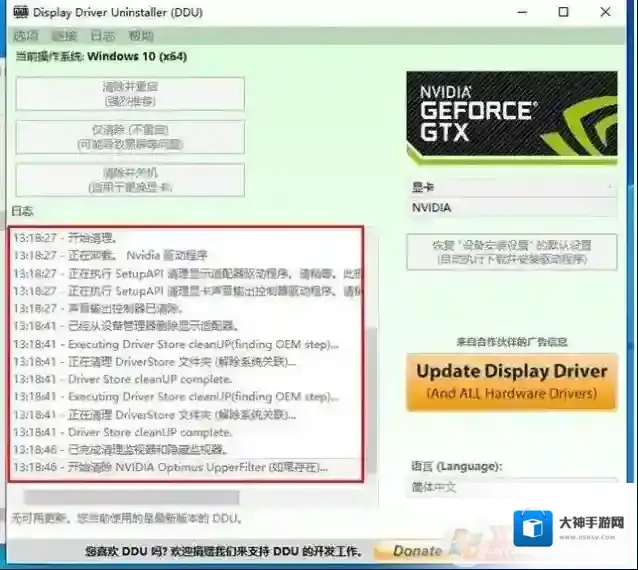Click the DDU app icon in title bar
The image size is (638, 570).
click(20, 12)
